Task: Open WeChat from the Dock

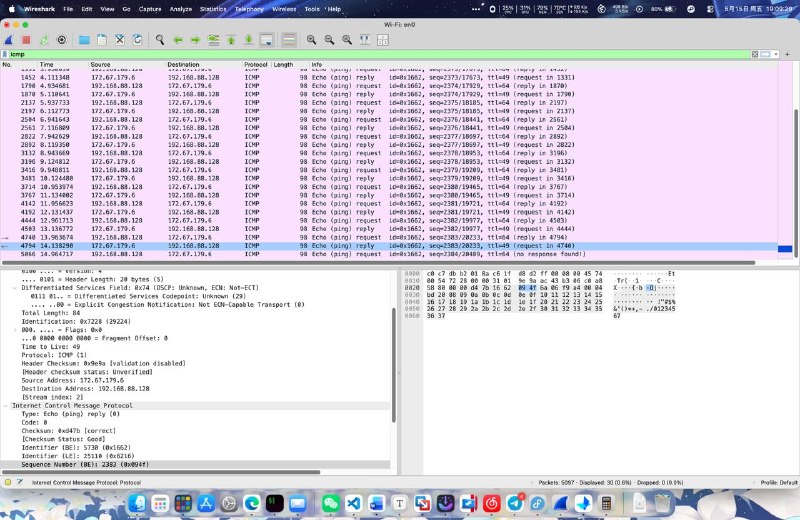Action: pyautogui.click(x=331, y=504)
